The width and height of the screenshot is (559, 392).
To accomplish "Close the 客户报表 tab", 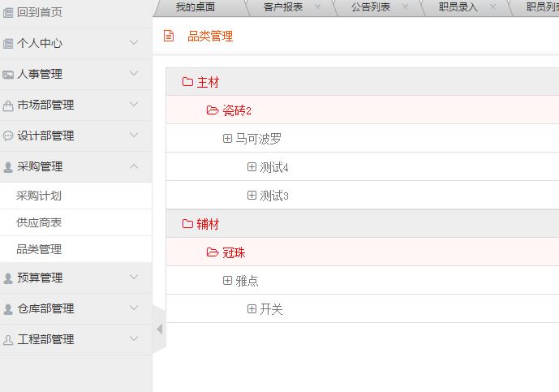I will click(x=317, y=7).
